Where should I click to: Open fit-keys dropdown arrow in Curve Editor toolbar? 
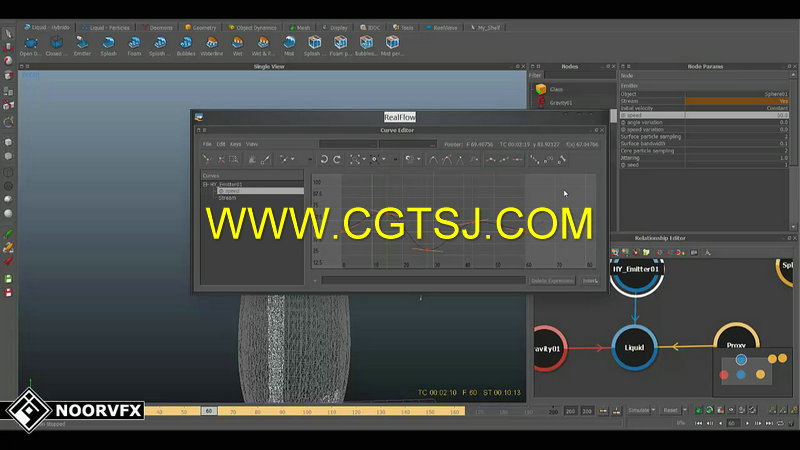click(364, 160)
